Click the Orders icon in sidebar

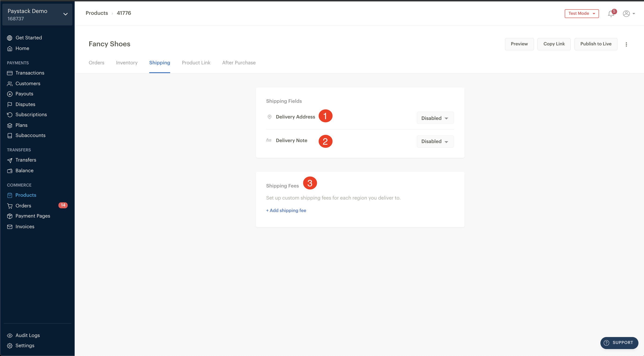10,205
